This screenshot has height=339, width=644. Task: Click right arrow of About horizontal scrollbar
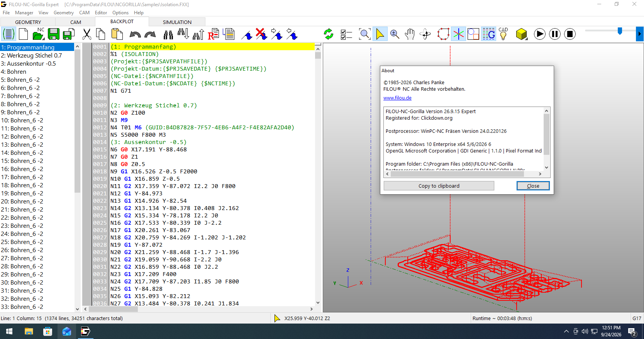click(x=540, y=174)
